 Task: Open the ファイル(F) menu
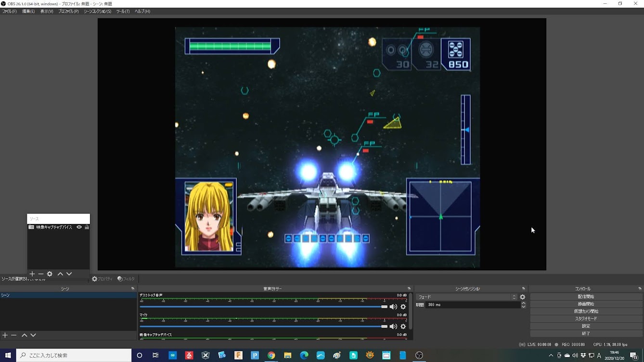pyautogui.click(x=9, y=11)
